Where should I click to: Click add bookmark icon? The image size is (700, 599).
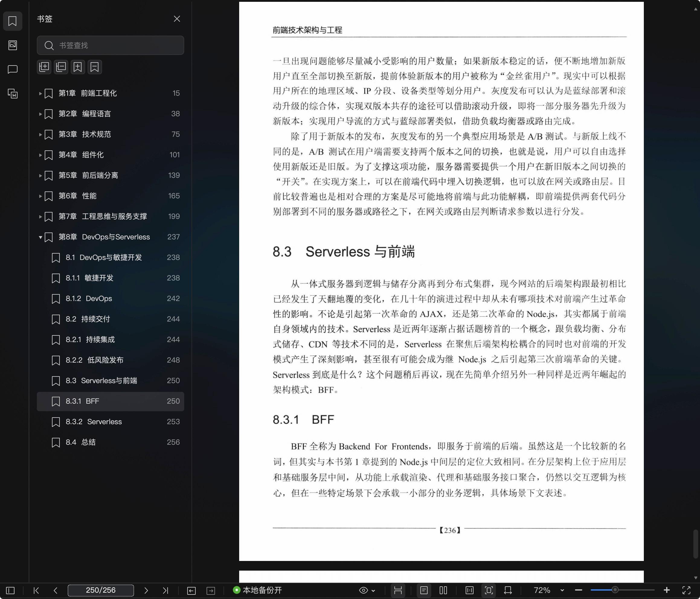pyautogui.click(x=78, y=67)
